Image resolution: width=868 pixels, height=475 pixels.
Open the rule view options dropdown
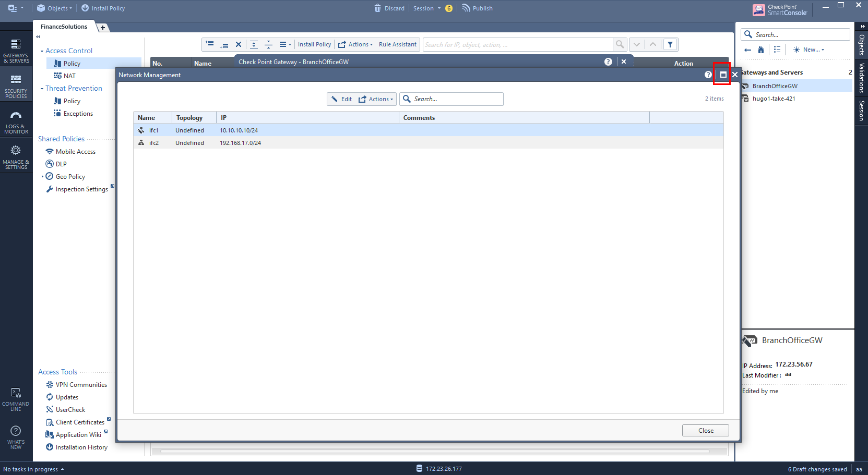(285, 44)
